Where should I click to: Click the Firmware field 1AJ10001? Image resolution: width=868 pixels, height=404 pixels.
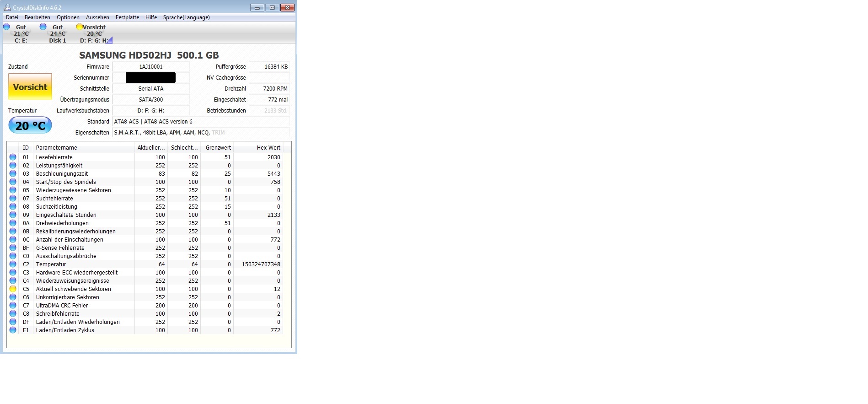pos(151,67)
